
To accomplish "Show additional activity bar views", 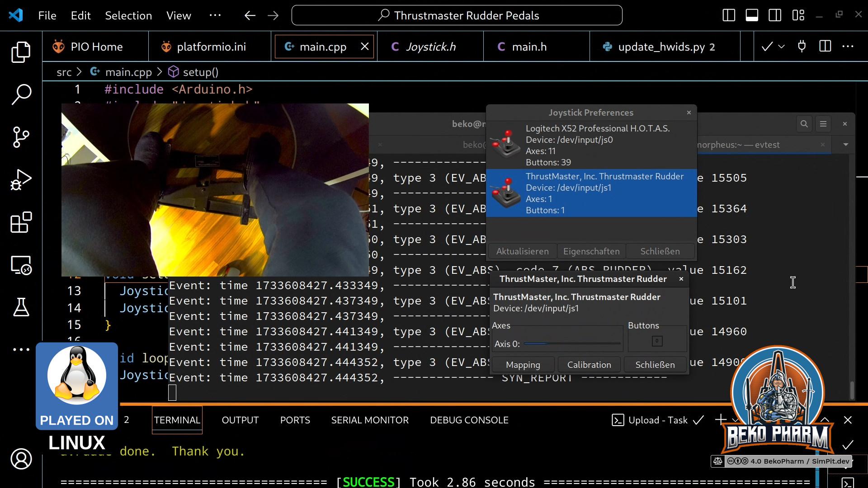I will tap(21, 349).
